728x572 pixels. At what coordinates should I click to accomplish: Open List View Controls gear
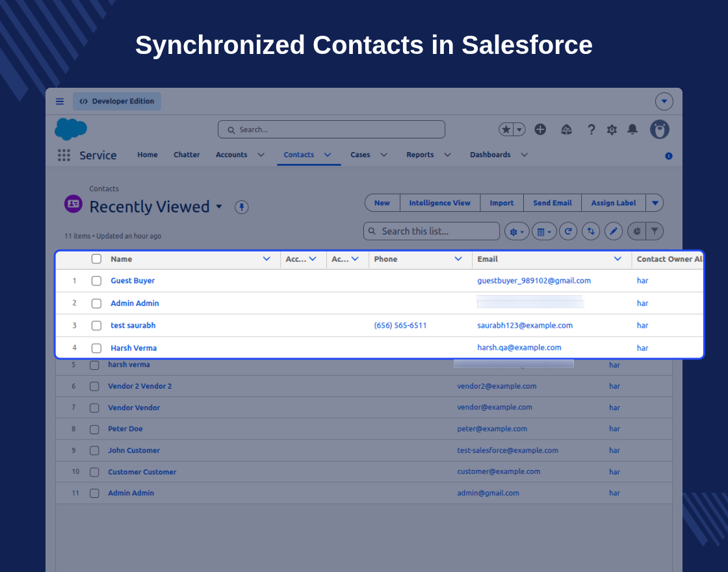coord(517,231)
